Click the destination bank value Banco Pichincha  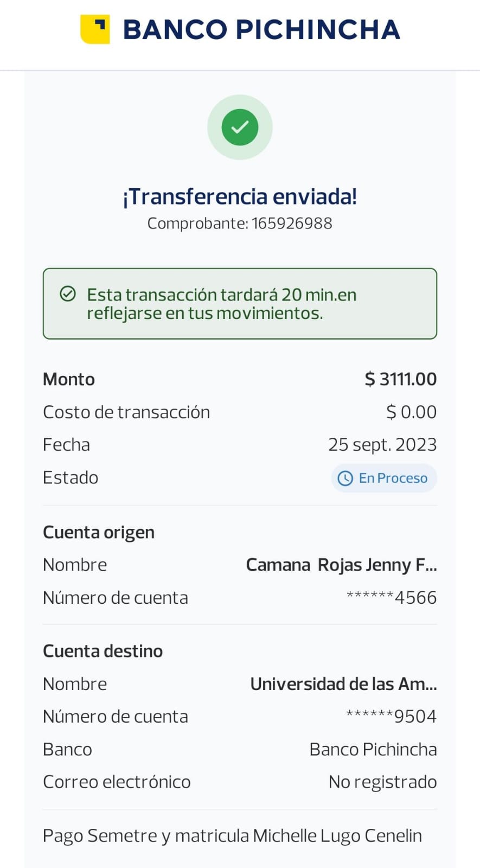click(373, 749)
